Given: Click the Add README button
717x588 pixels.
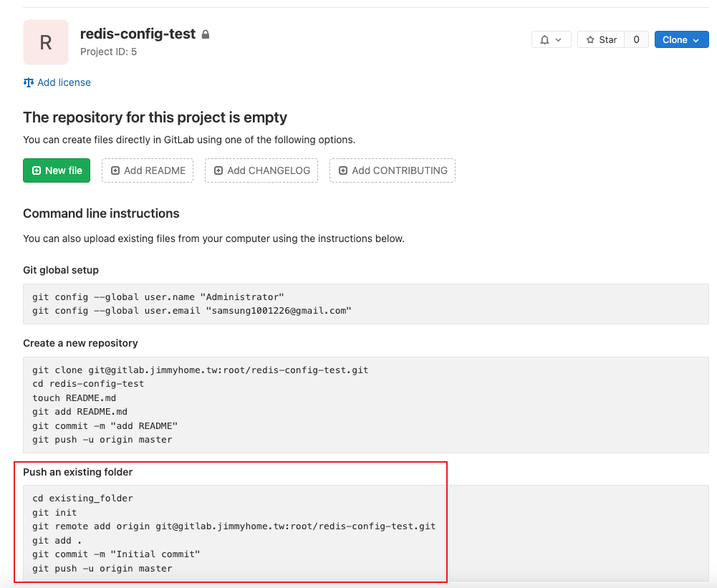Looking at the screenshot, I should [x=148, y=170].
